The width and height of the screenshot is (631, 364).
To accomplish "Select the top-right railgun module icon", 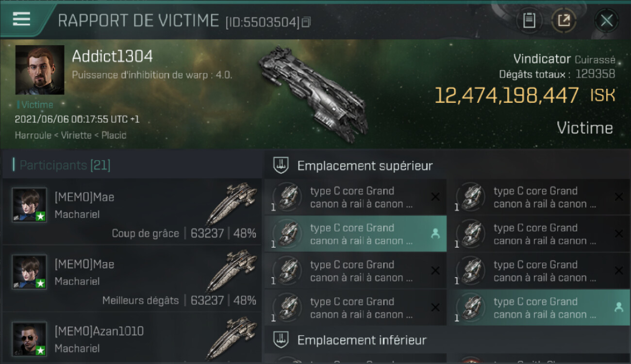I will point(471,197).
